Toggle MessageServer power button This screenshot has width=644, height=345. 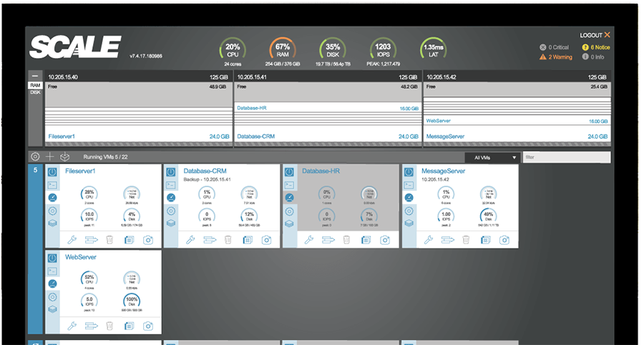[x=409, y=172]
